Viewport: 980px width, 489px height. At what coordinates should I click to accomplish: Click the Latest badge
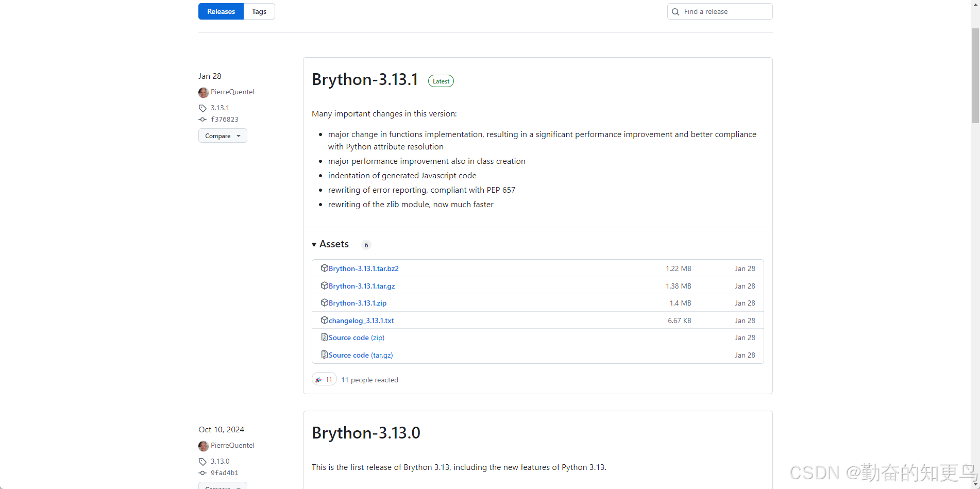pyautogui.click(x=441, y=81)
